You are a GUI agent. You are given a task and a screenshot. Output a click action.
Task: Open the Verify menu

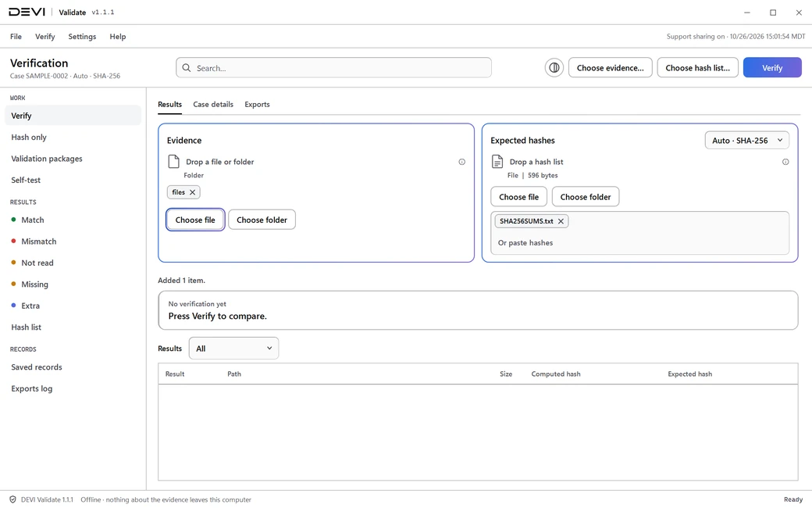(45, 37)
